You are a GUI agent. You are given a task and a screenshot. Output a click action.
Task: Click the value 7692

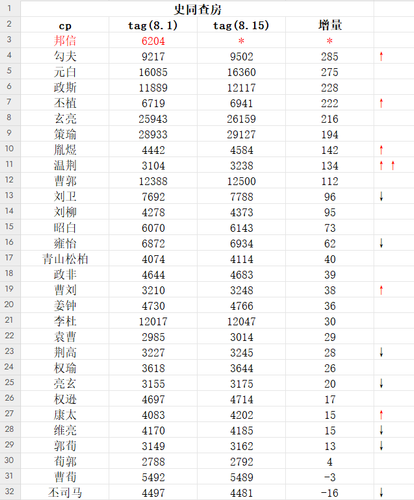click(153, 197)
